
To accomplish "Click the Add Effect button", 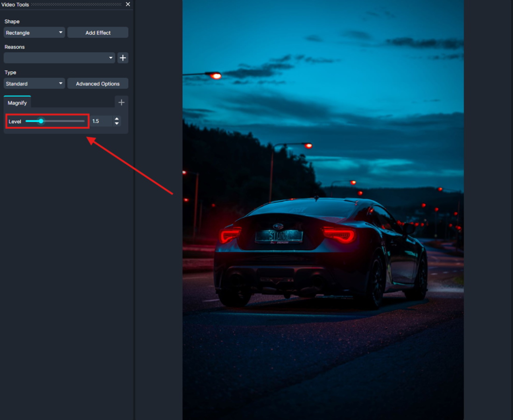I will tap(98, 33).
